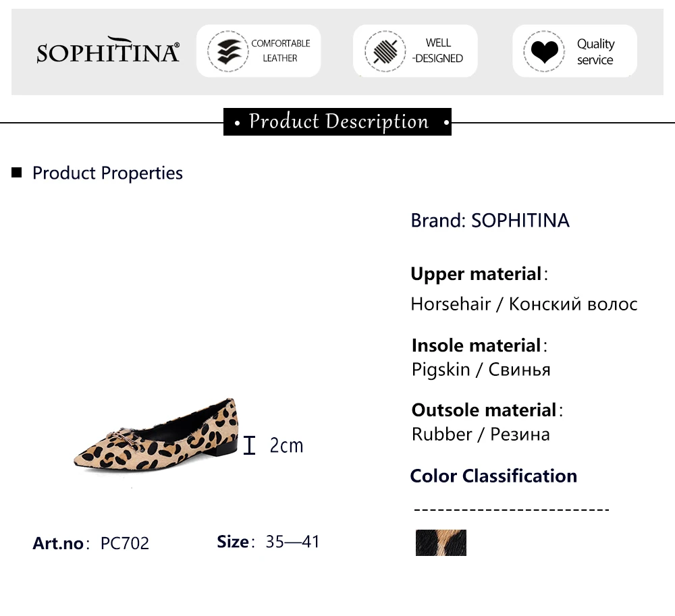This screenshot has width=675, height=616.
Task: Select the leopard print color swatch
Action: coord(441,542)
